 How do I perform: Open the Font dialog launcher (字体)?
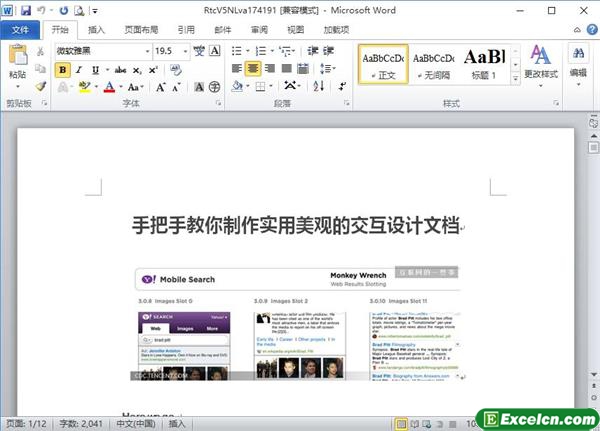click(217, 104)
